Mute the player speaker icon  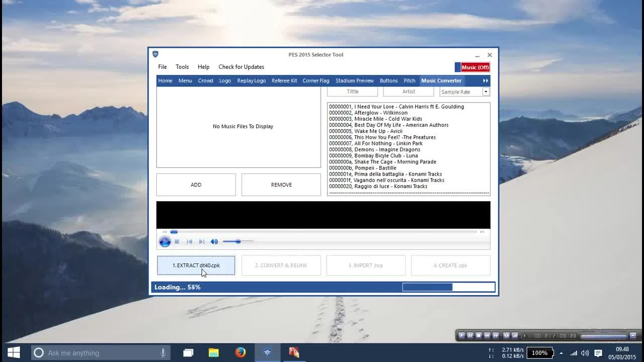click(214, 242)
